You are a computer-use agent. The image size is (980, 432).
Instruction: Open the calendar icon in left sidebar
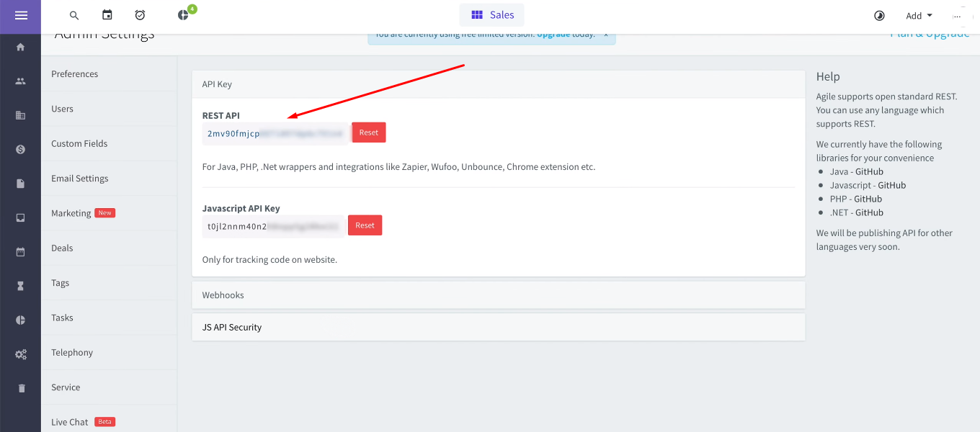(x=20, y=252)
